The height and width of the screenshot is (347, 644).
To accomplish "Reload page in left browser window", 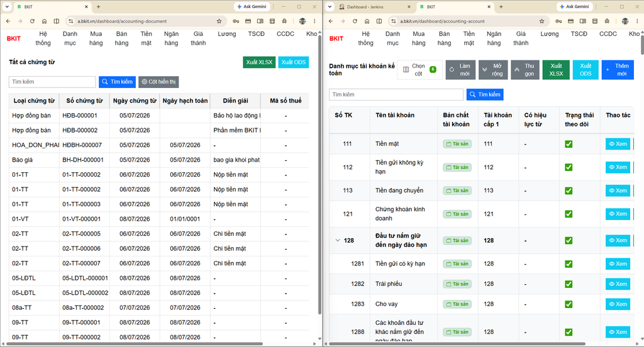I will click(32, 21).
